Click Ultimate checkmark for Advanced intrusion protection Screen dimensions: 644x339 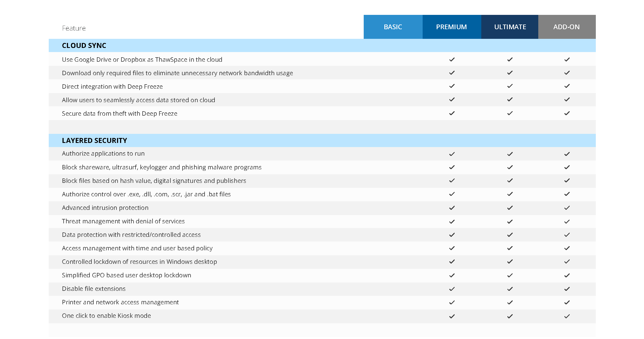[510, 208]
